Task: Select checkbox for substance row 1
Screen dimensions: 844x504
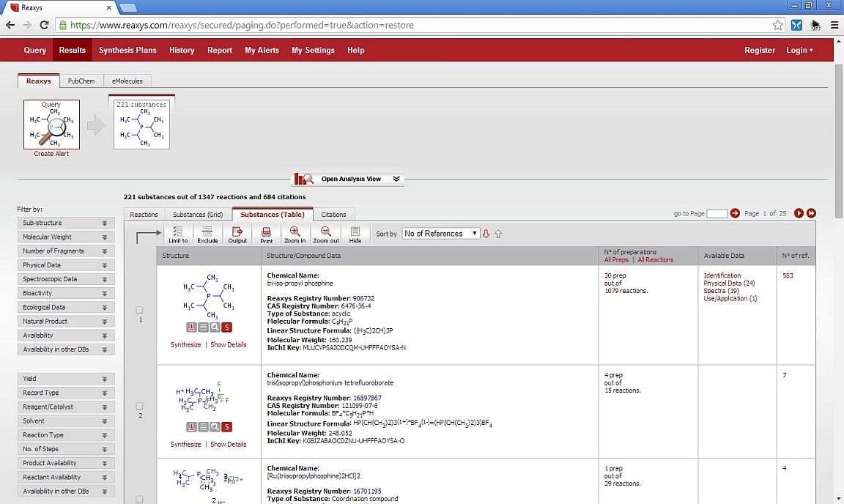Action: [139, 310]
